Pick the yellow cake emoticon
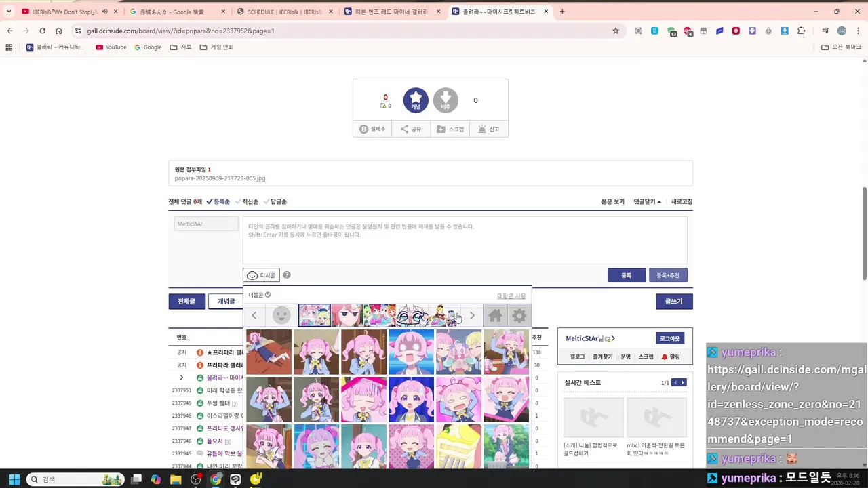The width and height of the screenshot is (868, 488). 458,447
